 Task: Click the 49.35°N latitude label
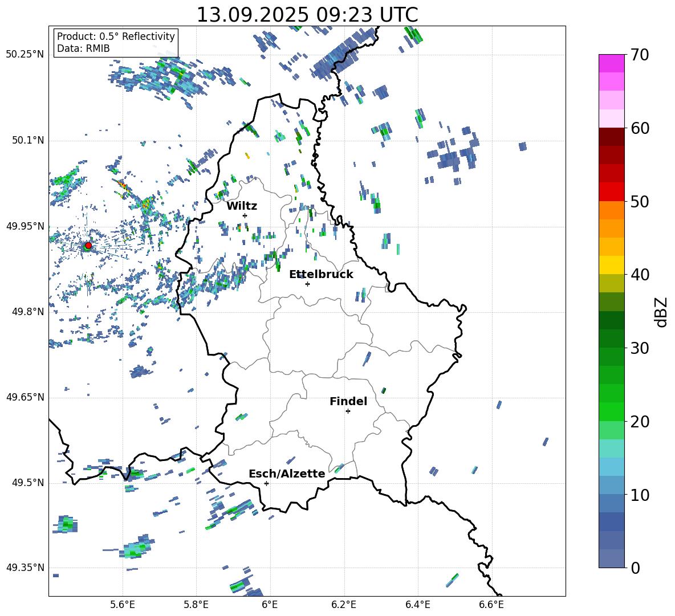[25, 568]
